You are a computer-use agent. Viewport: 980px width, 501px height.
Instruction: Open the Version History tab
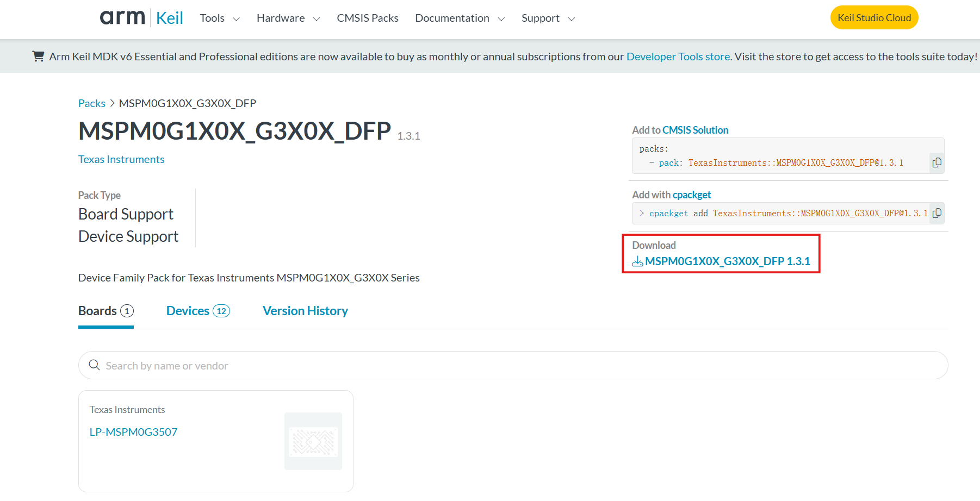coord(305,310)
